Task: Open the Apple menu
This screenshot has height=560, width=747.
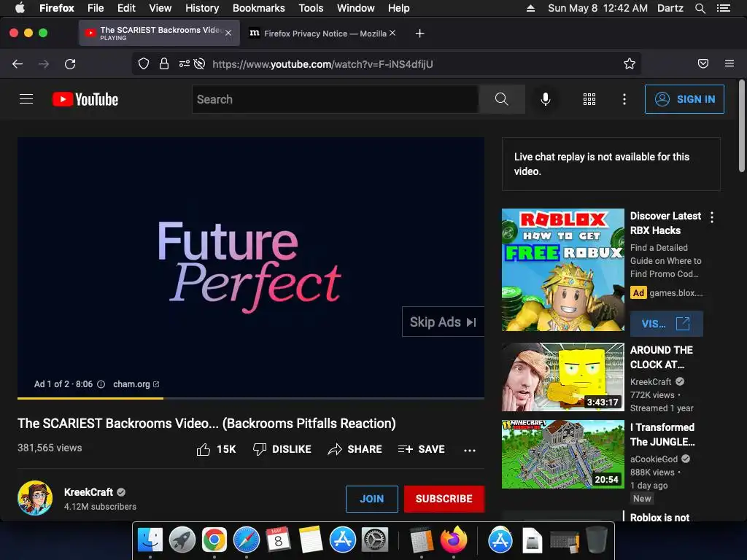Action: (x=20, y=8)
